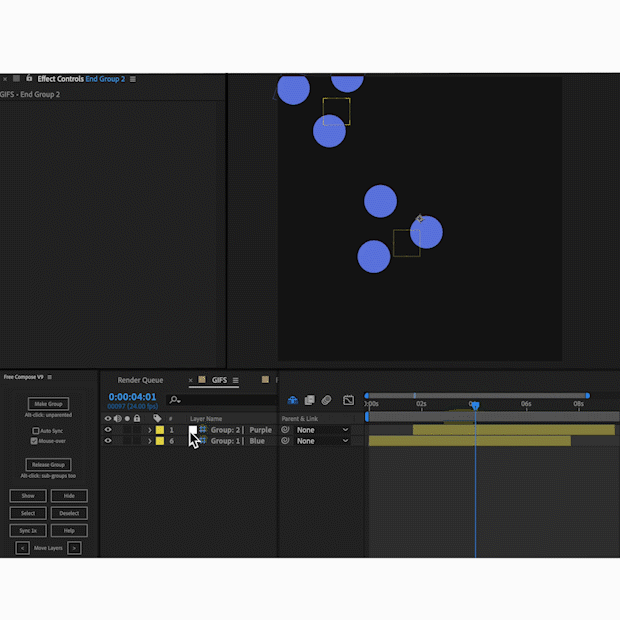This screenshot has width=620, height=620.
Task: Click the Deselect button in Free Compose
Action: (x=69, y=513)
